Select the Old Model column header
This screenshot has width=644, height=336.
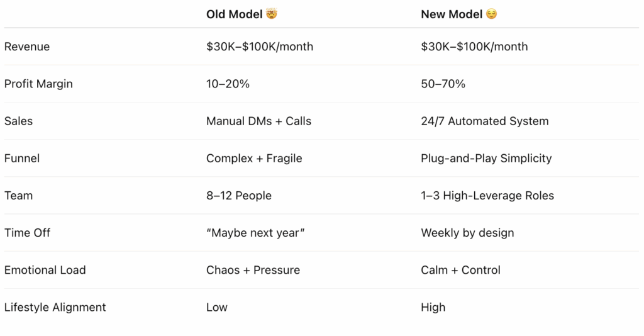click(234, 14)
